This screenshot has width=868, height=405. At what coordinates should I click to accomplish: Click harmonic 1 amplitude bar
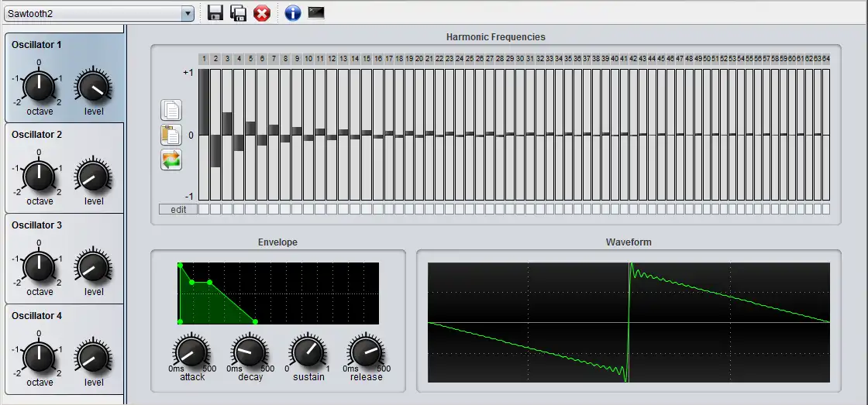[x=204, y=135]
